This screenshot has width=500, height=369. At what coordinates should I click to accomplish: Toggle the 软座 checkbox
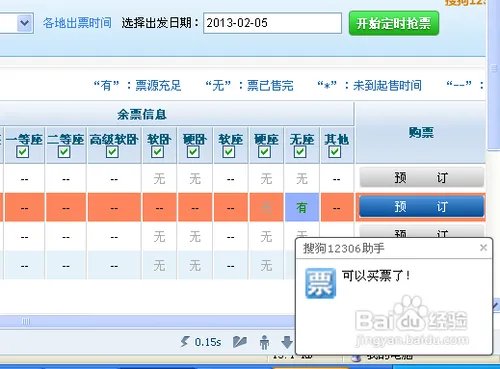[229, 152]
